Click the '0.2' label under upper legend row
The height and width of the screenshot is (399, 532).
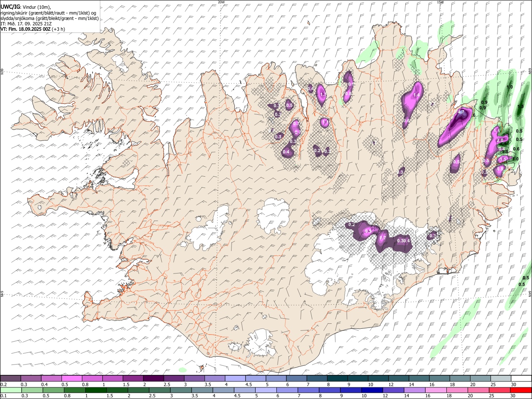3,384
